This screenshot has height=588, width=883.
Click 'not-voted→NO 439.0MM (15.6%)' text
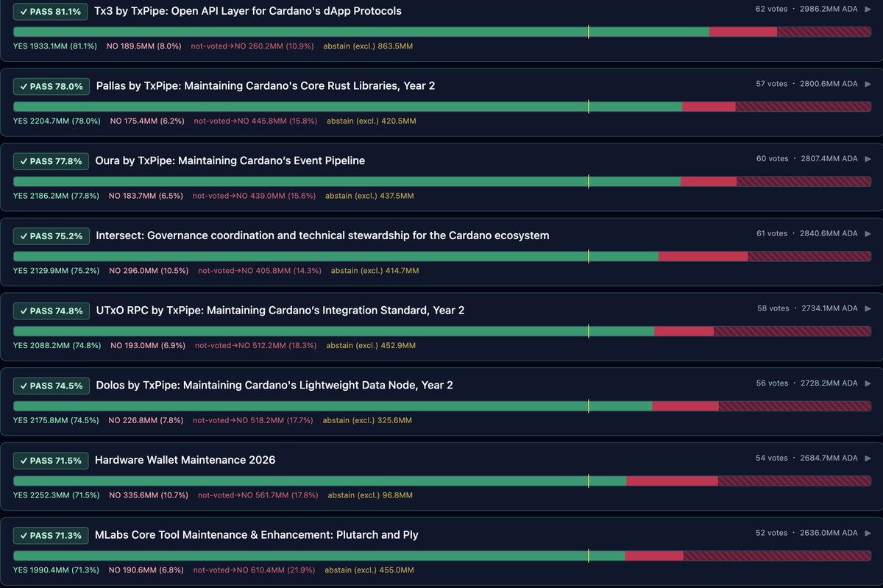click(254, 196)
